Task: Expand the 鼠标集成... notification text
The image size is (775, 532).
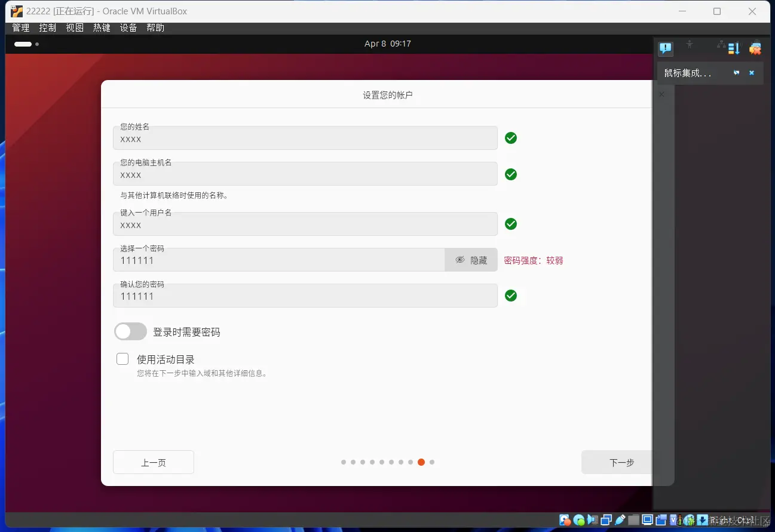Action: click(x=688, y=73)
